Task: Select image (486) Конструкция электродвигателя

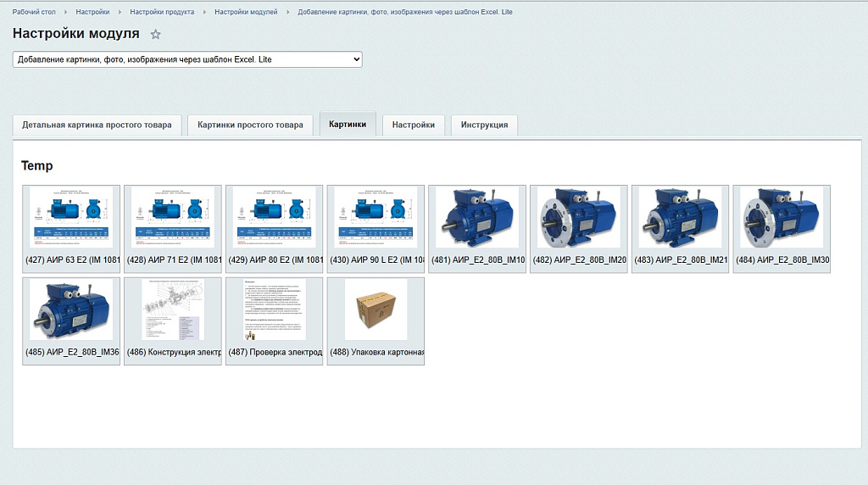Action: pos(173,310)
